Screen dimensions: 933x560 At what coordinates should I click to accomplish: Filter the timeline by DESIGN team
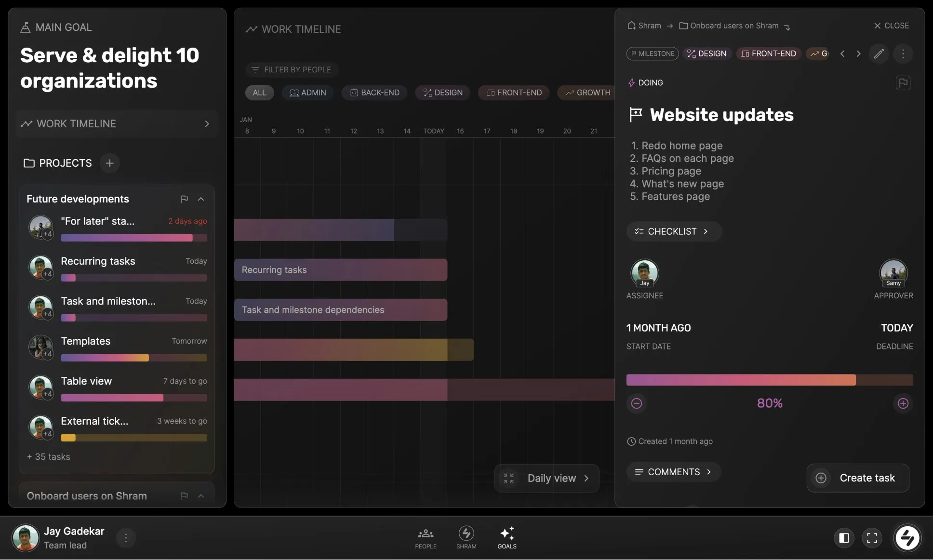[x=442, y=93]
